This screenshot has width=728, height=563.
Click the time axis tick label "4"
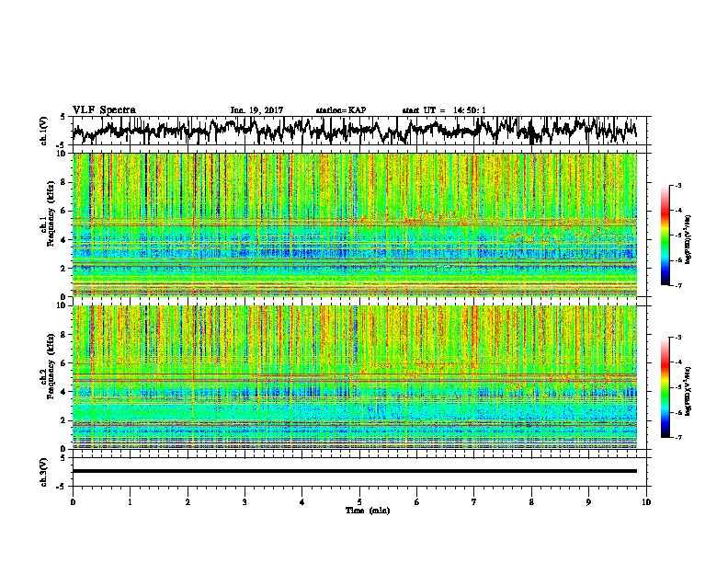pyautogui.click(x=302, y=501)
